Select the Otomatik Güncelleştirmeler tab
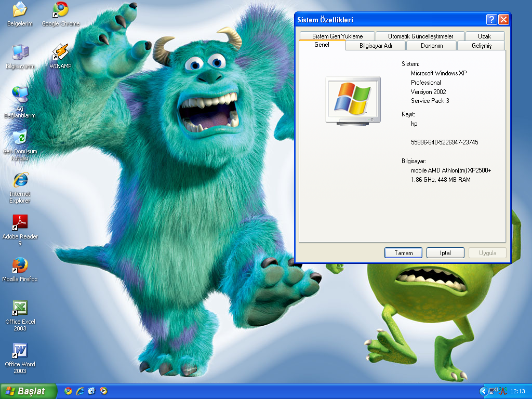Screen dimensions: 532x399 click(x=420, y=36)
